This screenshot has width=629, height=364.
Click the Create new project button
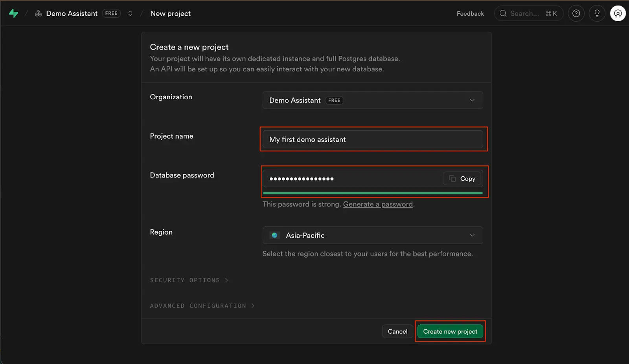tap(450, 331)
